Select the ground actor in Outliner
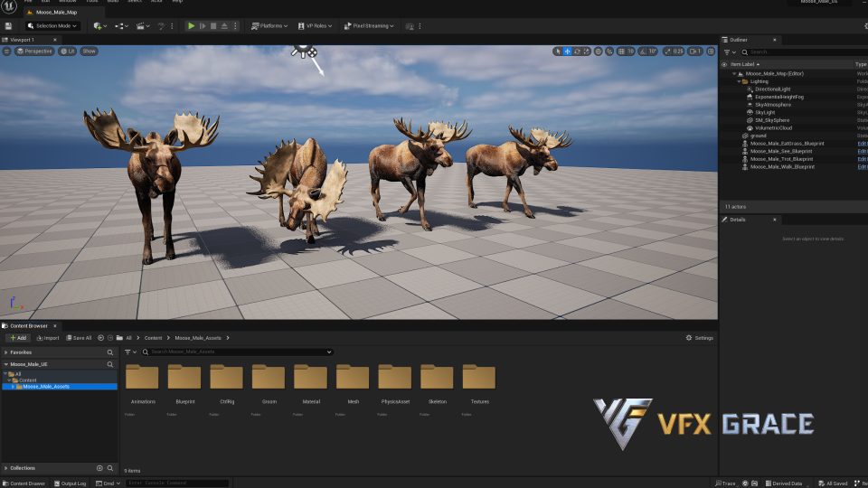The image size is (868, 488). coord(759,136)
